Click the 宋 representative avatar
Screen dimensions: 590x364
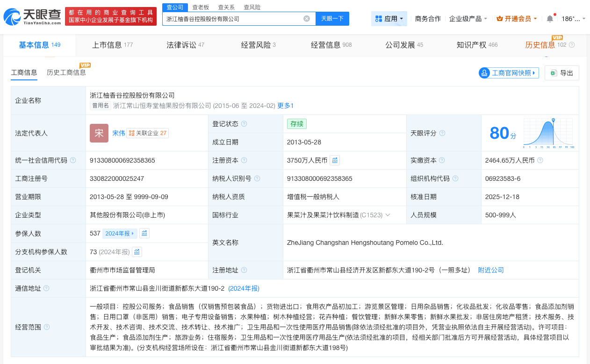pyautogui.click(x=99, y=133)
